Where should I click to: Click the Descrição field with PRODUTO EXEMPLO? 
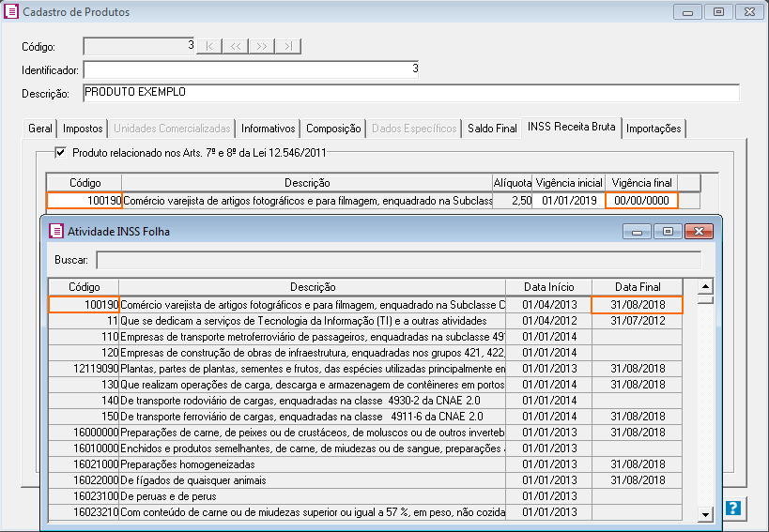[411, 93]
